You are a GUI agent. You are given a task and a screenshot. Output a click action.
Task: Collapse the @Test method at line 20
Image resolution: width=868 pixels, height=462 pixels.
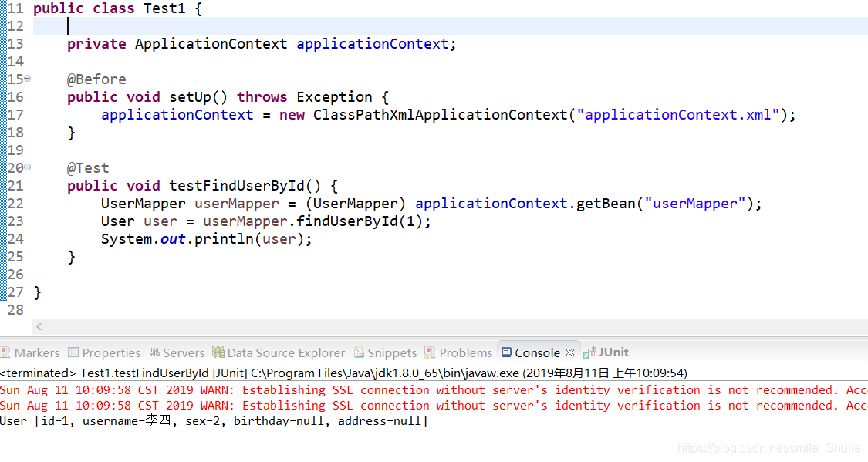28,167
